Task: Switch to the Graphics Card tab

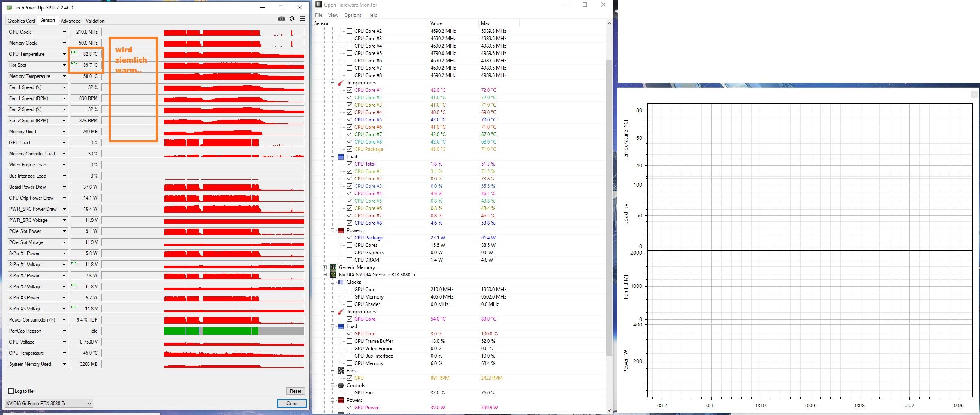Action: pos(21,21)
